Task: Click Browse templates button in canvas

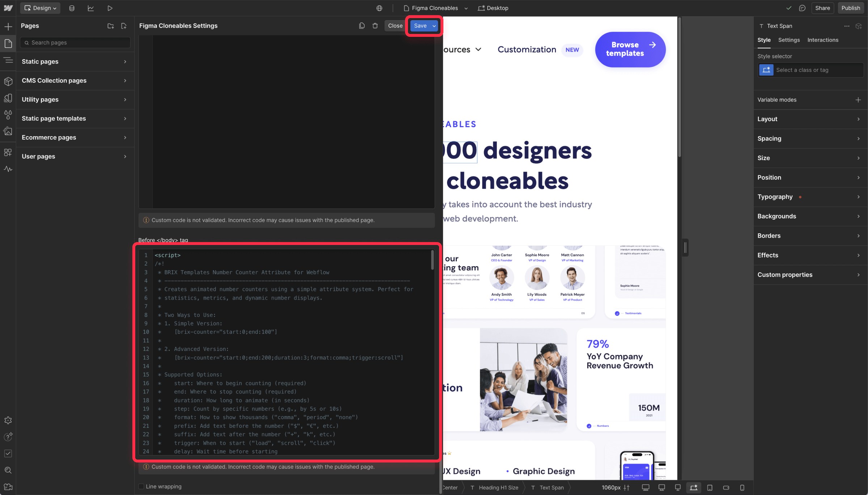Action: (x=630, y=49)
